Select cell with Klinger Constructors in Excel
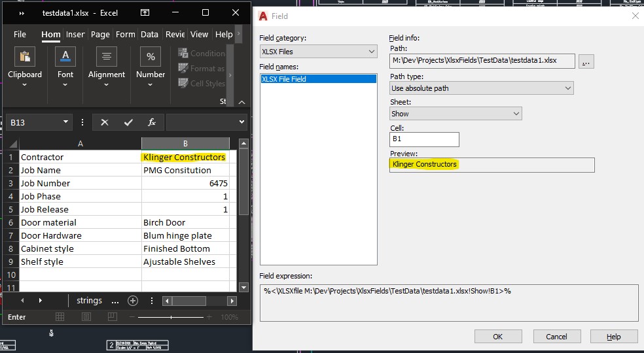 (x=185, y=157)
